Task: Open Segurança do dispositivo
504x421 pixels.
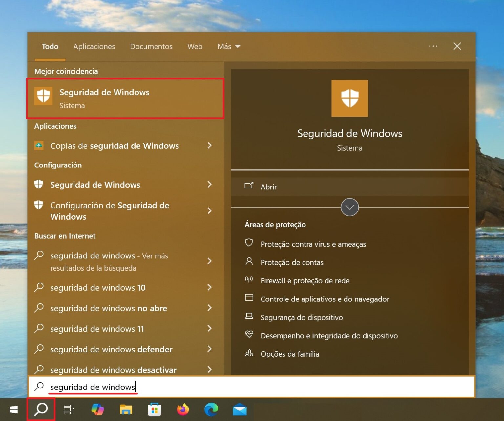Action: click(x=302, y=318)
